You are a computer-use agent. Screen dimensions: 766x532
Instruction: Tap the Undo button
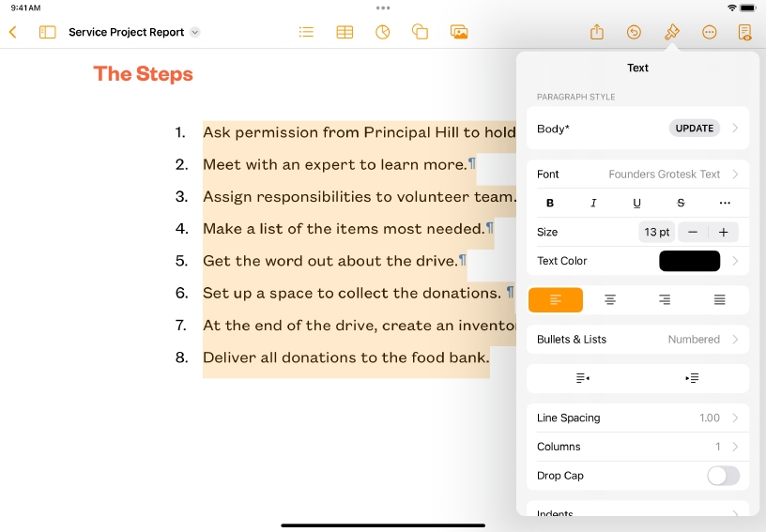click(x=634, y=32)
